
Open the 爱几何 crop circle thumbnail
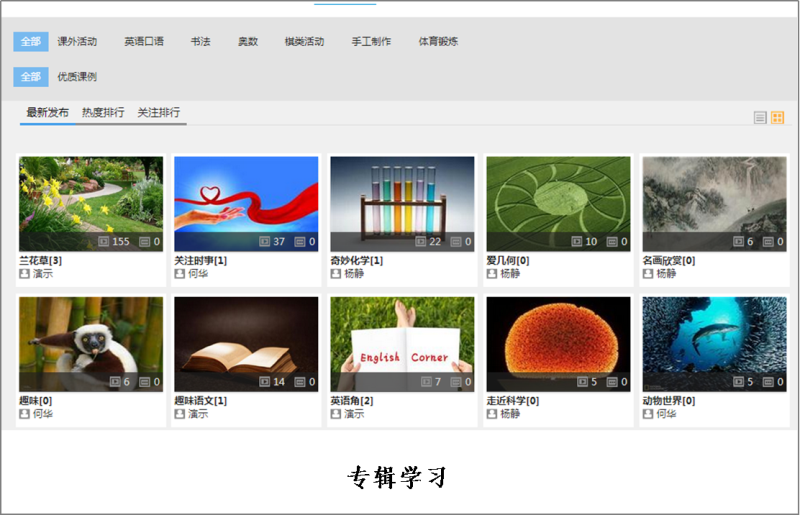pyautogui.click(x=558, y=204)
